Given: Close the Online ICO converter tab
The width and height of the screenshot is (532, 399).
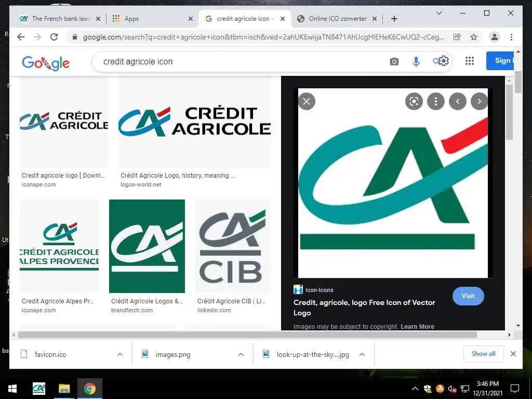Looking at the screenshot, I should (x=375, y=19).
